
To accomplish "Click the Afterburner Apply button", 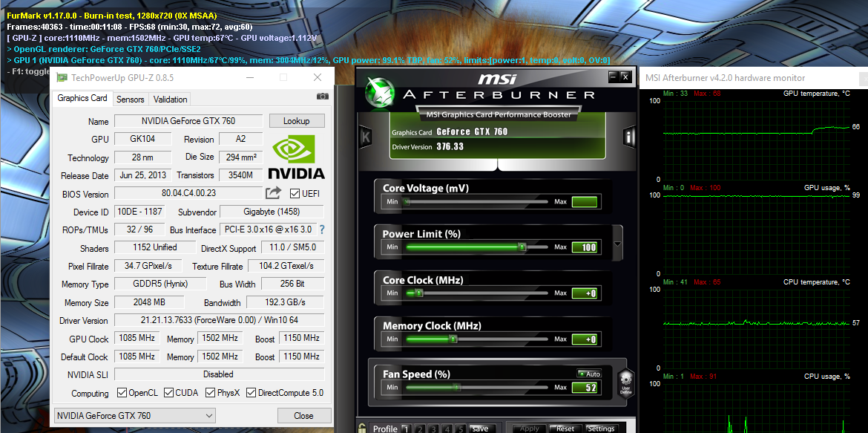I will 530,429.
